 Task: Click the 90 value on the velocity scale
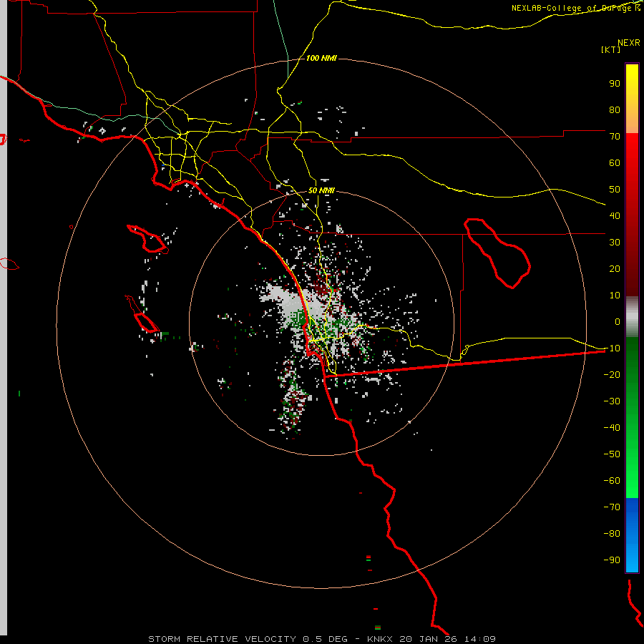pyautogui.click(x=615, y=84)
